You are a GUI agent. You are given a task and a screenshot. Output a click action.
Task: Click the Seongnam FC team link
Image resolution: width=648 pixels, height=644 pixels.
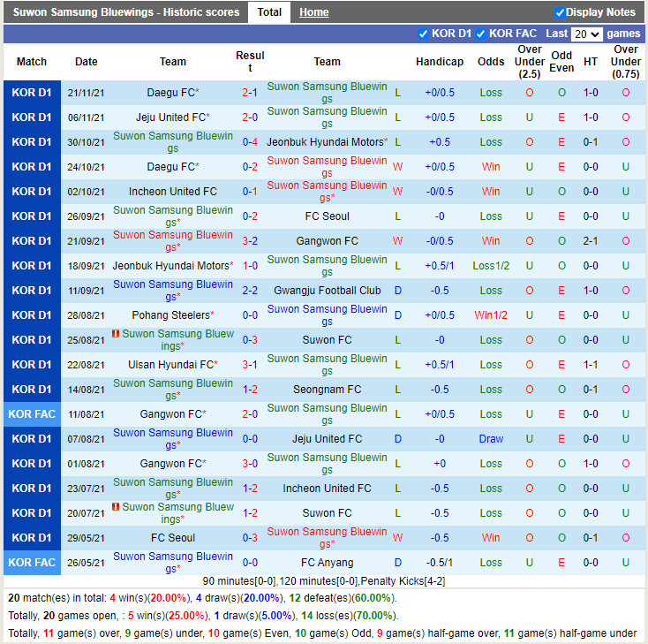(x=327, y=390)
